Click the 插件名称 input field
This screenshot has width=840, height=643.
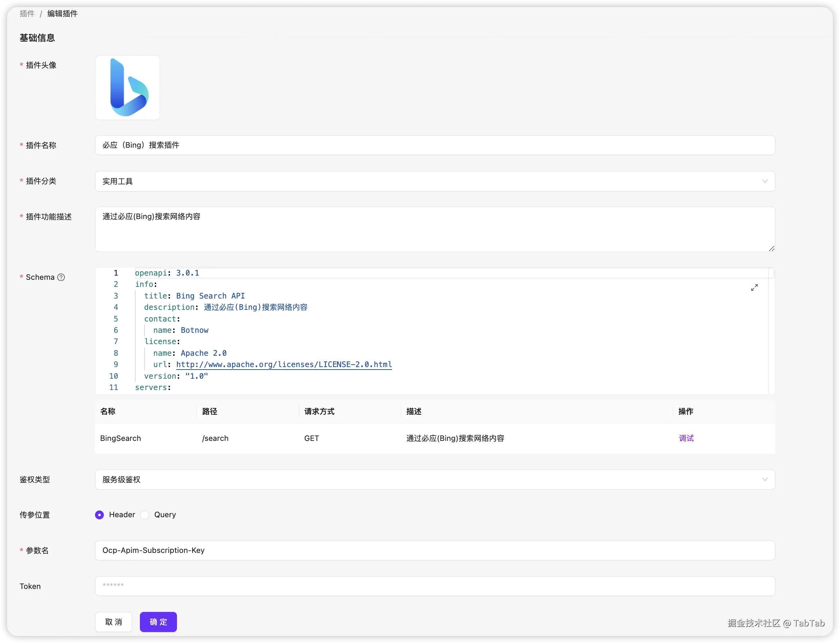coord(434,145)
